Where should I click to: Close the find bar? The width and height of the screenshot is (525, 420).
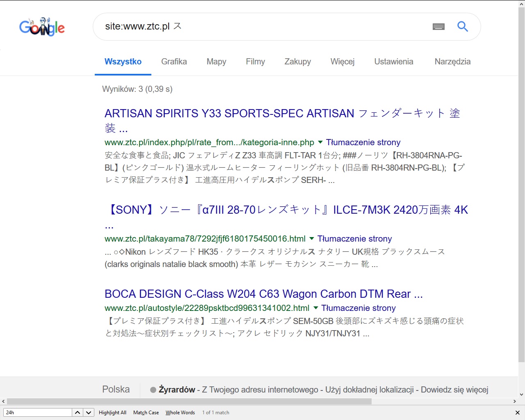pyautogui.click(x=517, y=413)
